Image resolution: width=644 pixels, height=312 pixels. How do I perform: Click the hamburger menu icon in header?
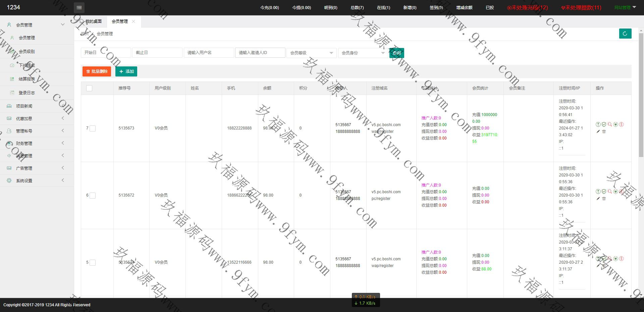tap(79, 7)
